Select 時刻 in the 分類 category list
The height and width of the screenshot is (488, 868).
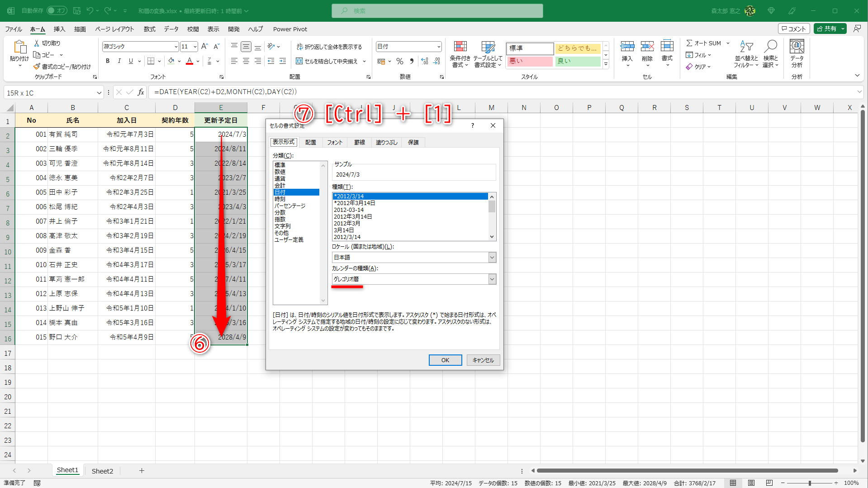(280, 199)
